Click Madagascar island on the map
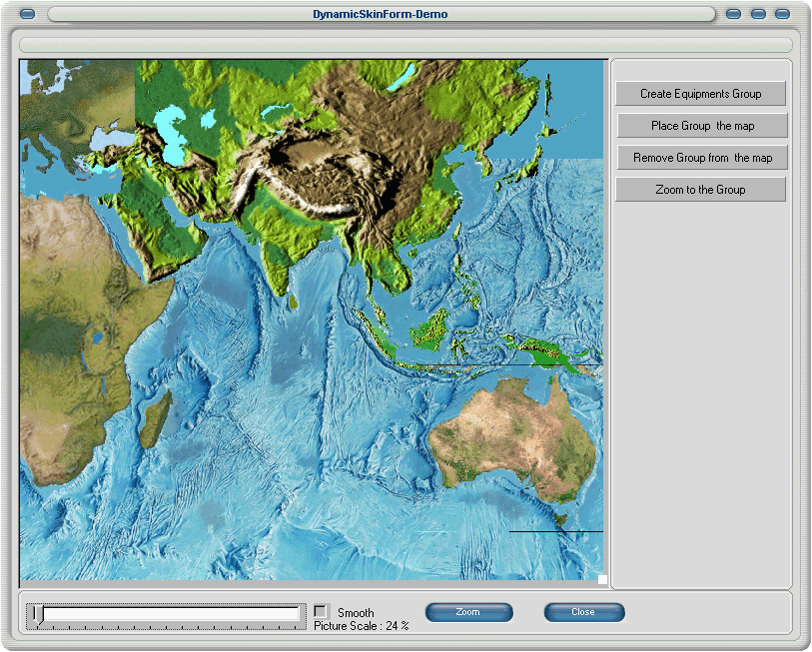The width and height of the screenshot is (812, 652). (x=155, y=417)
